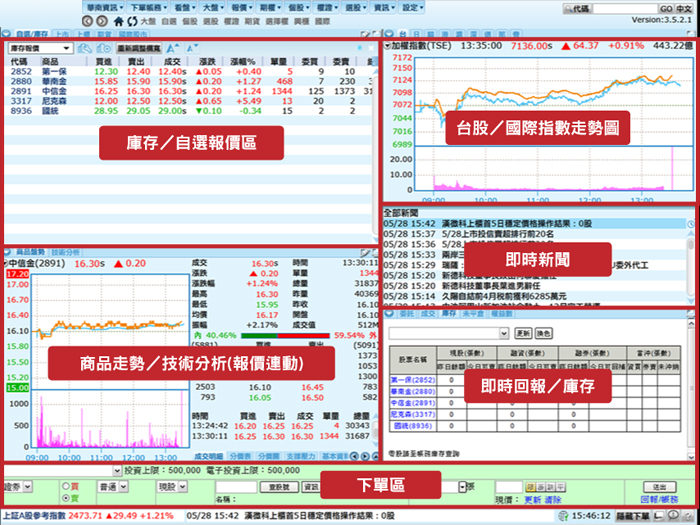Go forward with the right arrow navigation icon
The width and height of the screenshot is (700, 525).
tap(102, 21)
